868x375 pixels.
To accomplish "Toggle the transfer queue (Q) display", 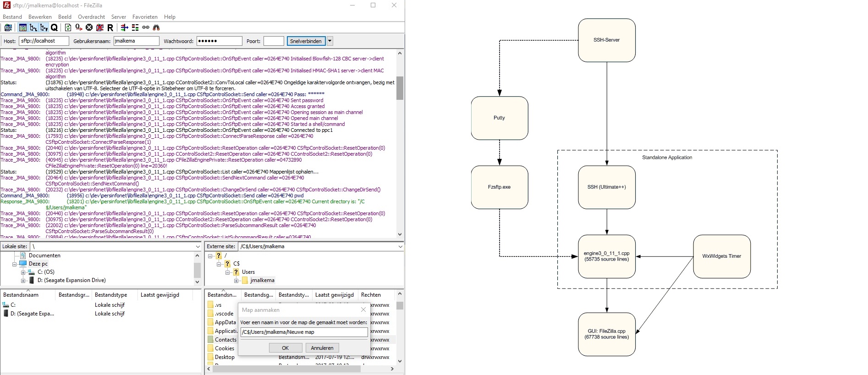I will click(54, 27).
